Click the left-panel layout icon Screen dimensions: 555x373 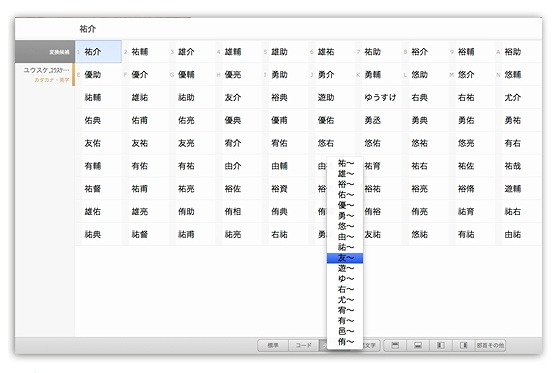click(441, 345)
